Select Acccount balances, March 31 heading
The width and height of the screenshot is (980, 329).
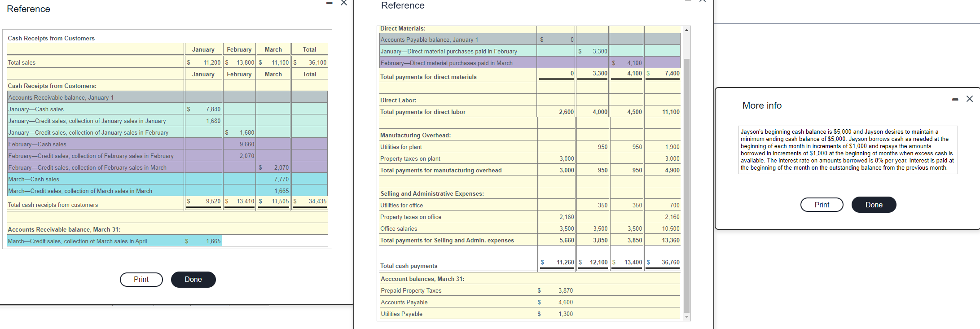tap(422, 279)
